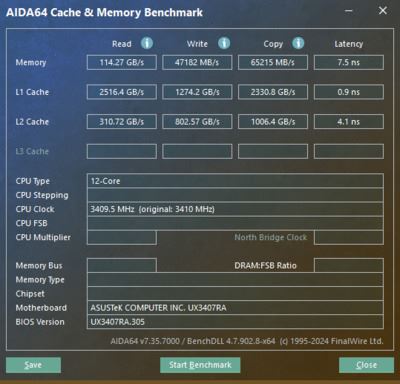Screen dimensions: 400x384
Task: Select L1 Cache Write 1274.2 GB/s
Action: pos(197,92)
